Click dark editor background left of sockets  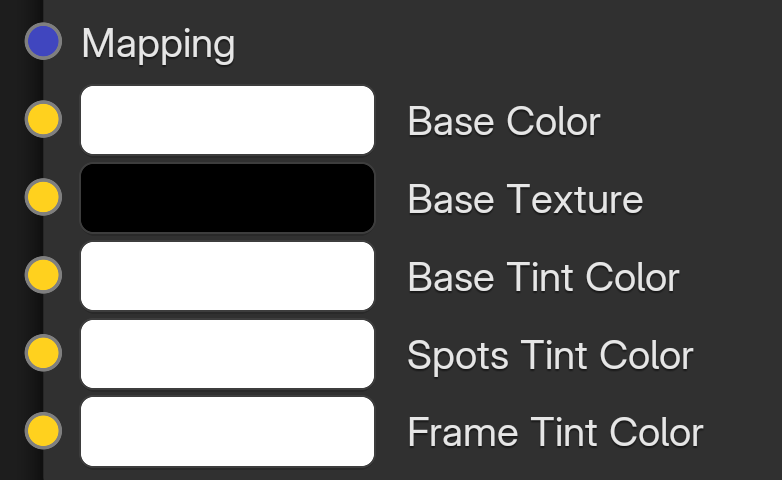[x=11, y=240]
